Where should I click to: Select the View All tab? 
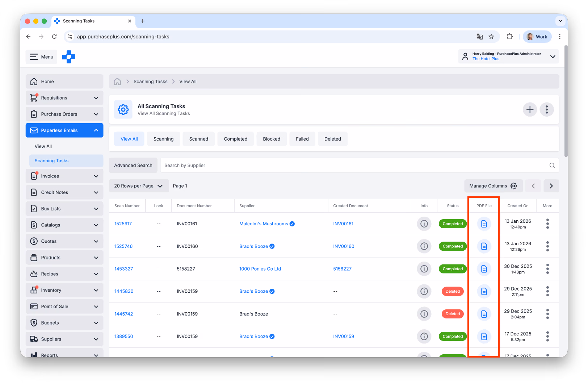(x=129, y=139)
